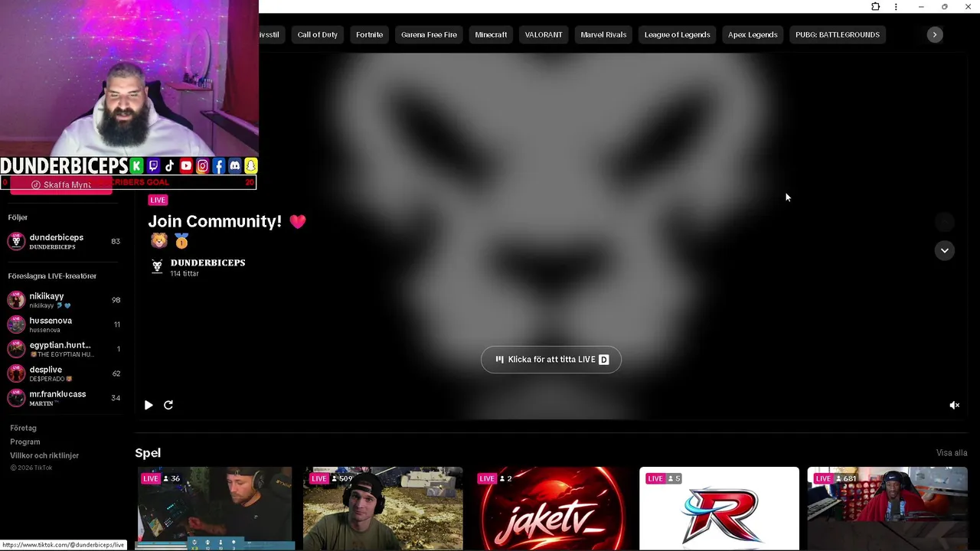980x551 pixels.
Task: Select the League of Legends category
Action: point(677,34)
